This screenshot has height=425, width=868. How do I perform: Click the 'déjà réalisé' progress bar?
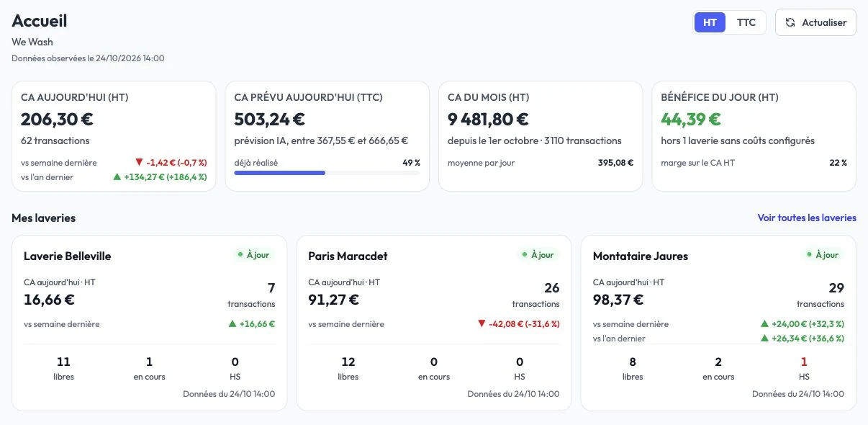click(x=327, y=173)
